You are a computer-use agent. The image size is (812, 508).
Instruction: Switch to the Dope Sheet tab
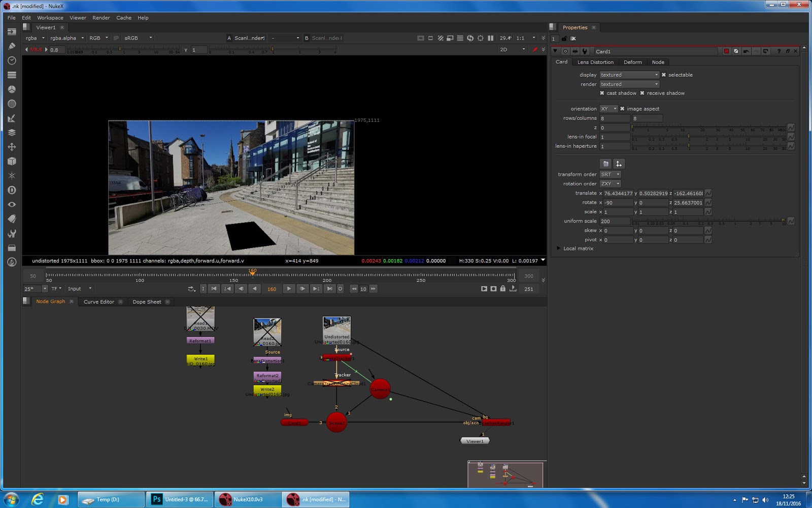147,301
